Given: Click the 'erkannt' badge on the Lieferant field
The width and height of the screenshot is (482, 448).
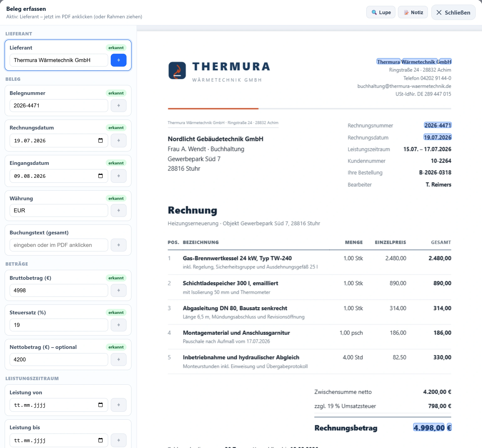Looking at the screenshot, I should 116,48.
